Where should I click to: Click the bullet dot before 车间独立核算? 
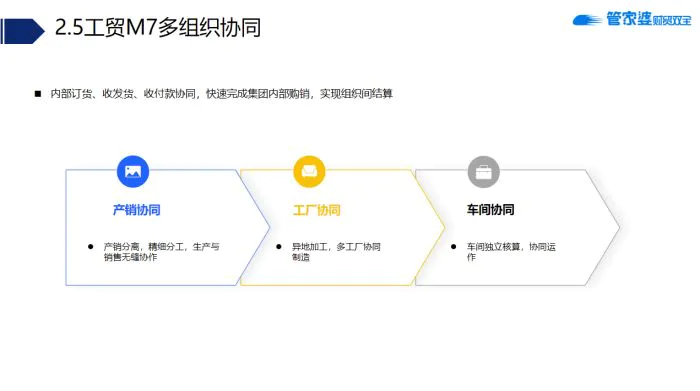click(x=454, y=246)
